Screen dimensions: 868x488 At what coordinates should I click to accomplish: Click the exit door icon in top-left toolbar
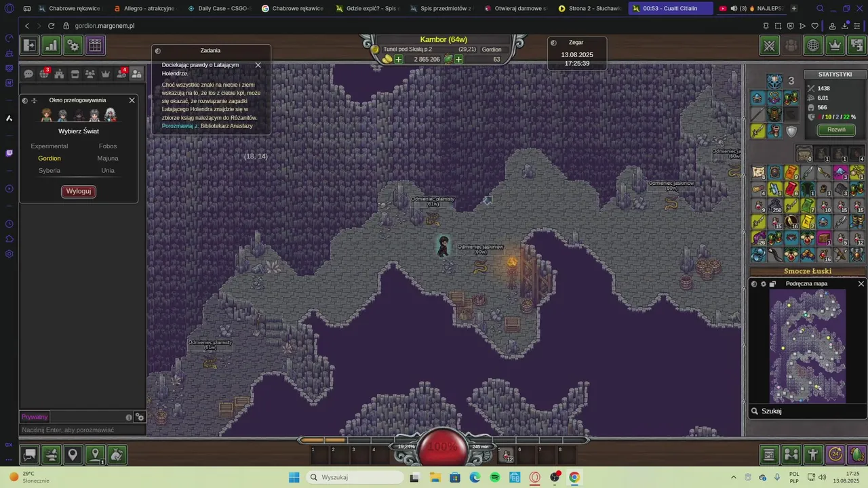(29, 45)
